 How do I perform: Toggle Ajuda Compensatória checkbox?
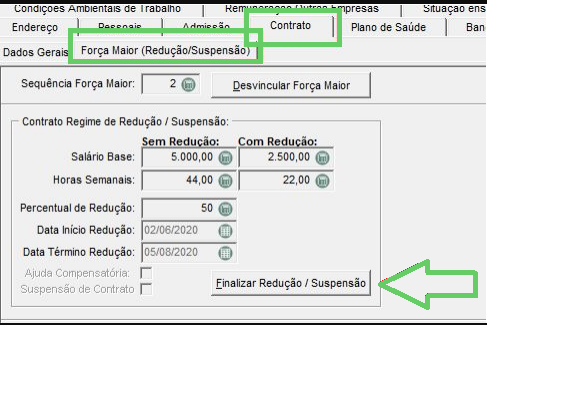point(146,273)
